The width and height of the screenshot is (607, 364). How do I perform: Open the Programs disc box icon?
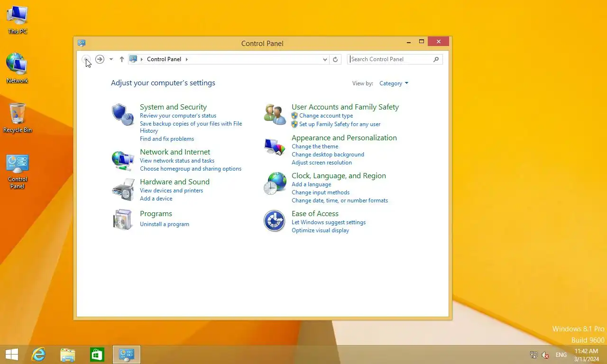(x=123, y=219)
